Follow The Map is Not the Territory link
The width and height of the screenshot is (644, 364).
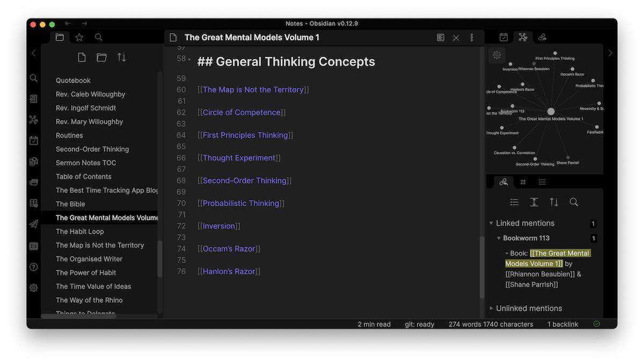coord(253,90)
